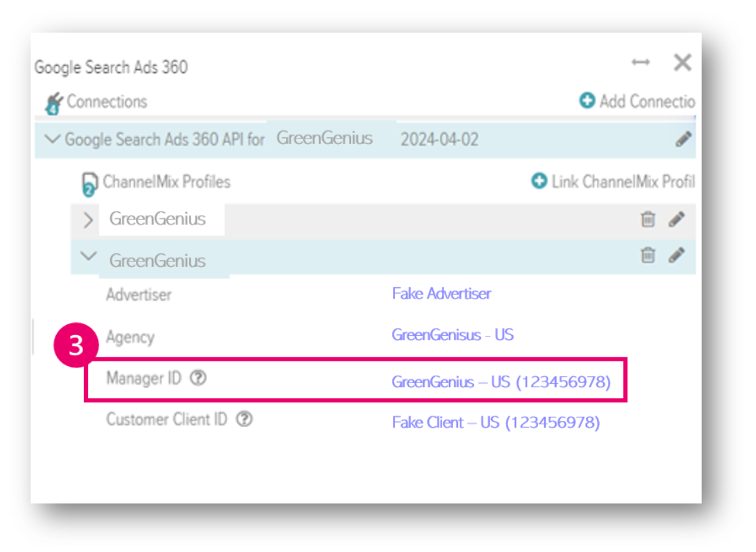Open the Fake Advertiser link
756x552 pixels.
[442, 293]
